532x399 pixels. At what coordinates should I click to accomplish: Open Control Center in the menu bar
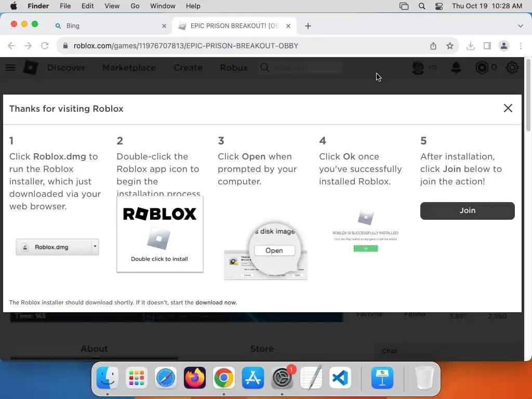click(x=439, y=6)
